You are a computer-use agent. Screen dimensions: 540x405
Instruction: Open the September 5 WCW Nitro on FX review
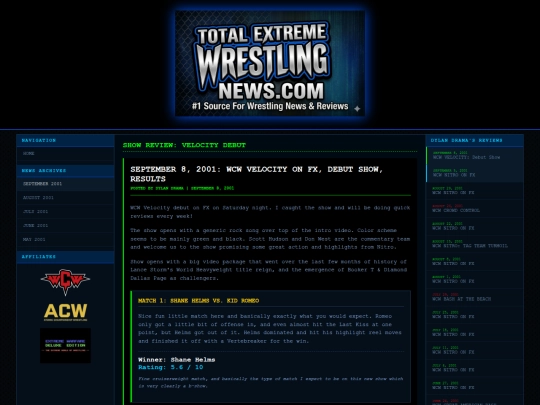[x=475, y=173]
